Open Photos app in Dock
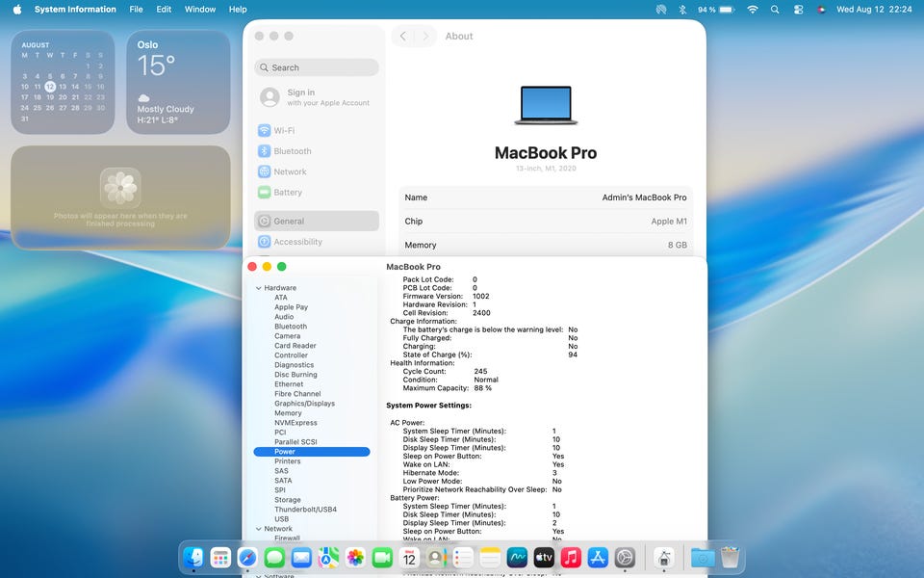 click(x=355, y=557)
